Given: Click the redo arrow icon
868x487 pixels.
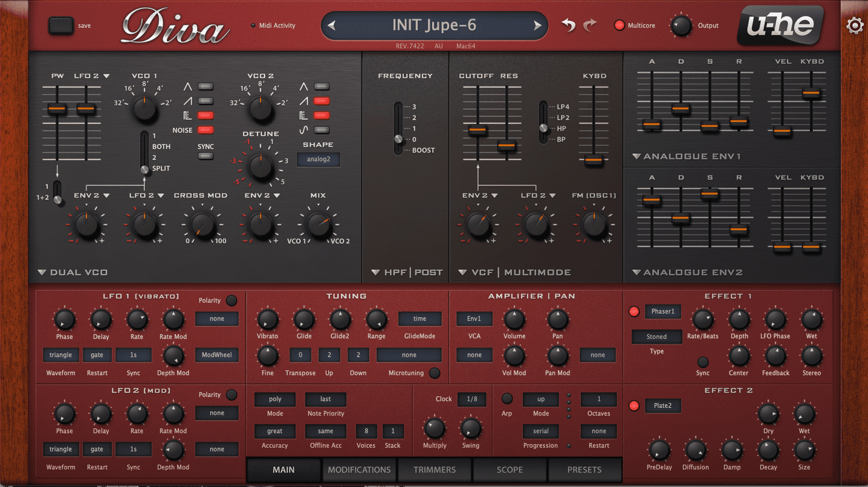Looking at the screenshot, I should (x=590, y=25).
